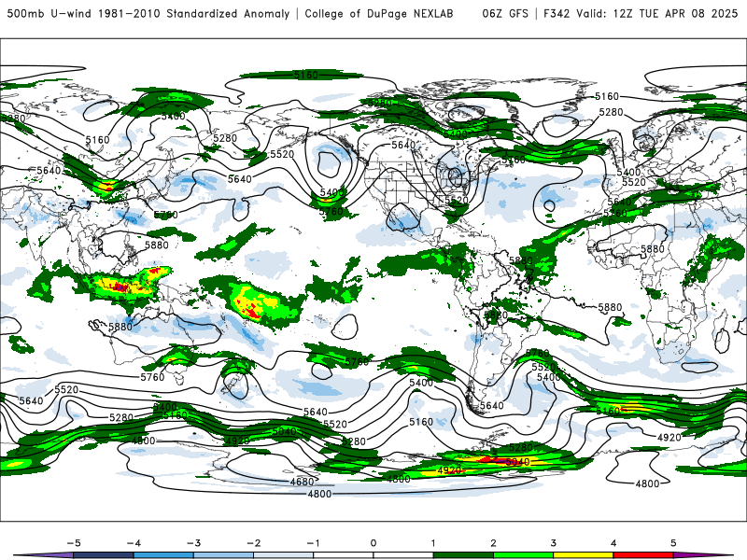Image resolution: width=747 pixels, height=560 pixels.
Task: Click the '0' colorbar tick label
Action: point(373,543)
